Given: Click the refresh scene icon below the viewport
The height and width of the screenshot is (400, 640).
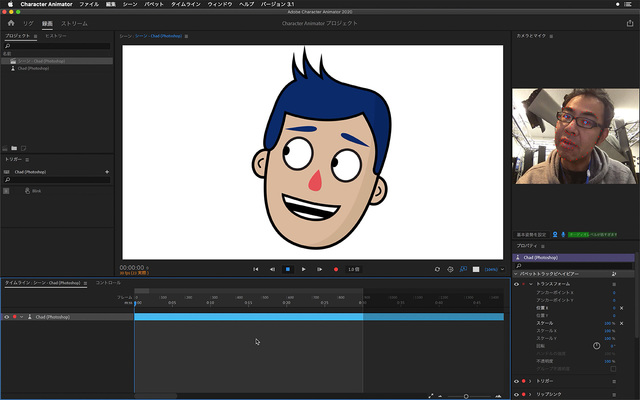Looking at the screenshot, I should [437, 269].
